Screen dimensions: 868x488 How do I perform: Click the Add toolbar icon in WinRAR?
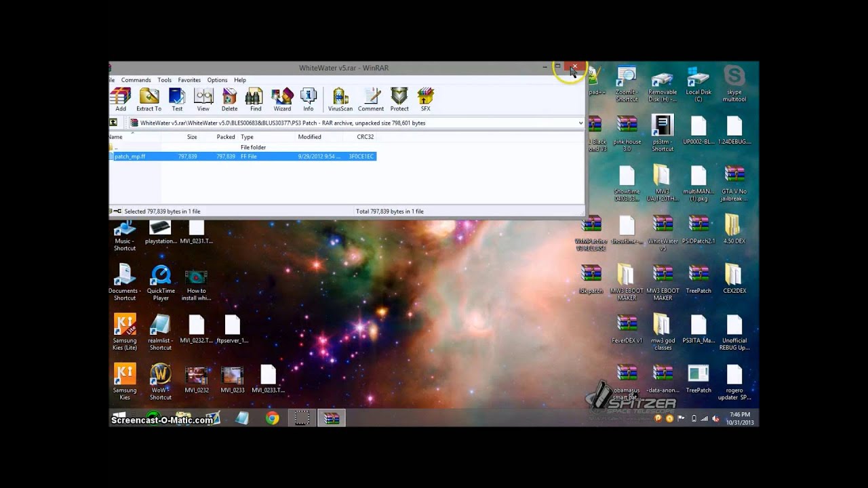121,100
